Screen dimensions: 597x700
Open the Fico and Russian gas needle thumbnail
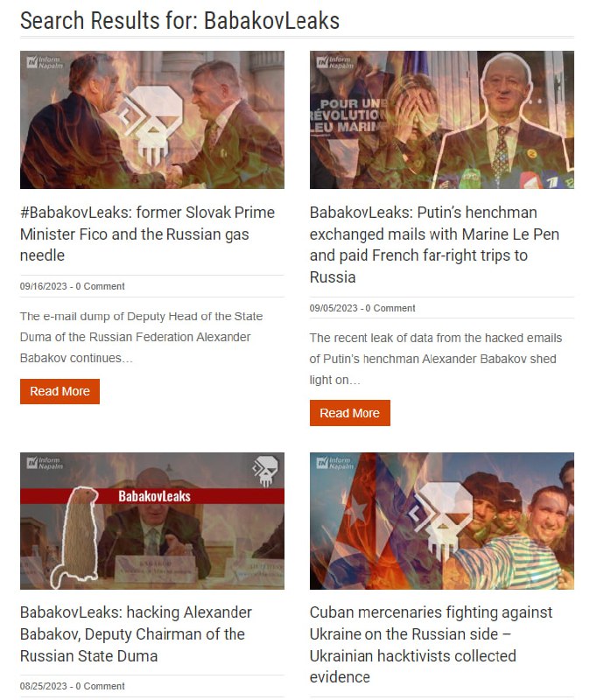[x=151, y=120]
